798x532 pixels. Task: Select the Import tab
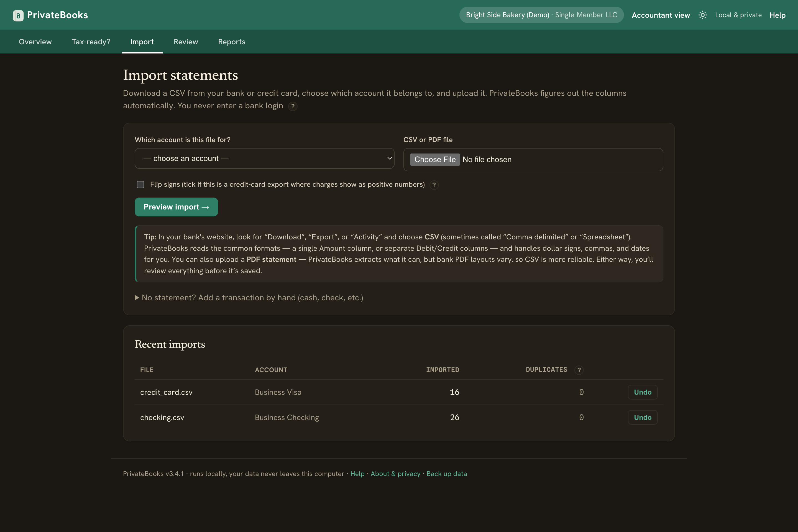(x=142, y=42)
